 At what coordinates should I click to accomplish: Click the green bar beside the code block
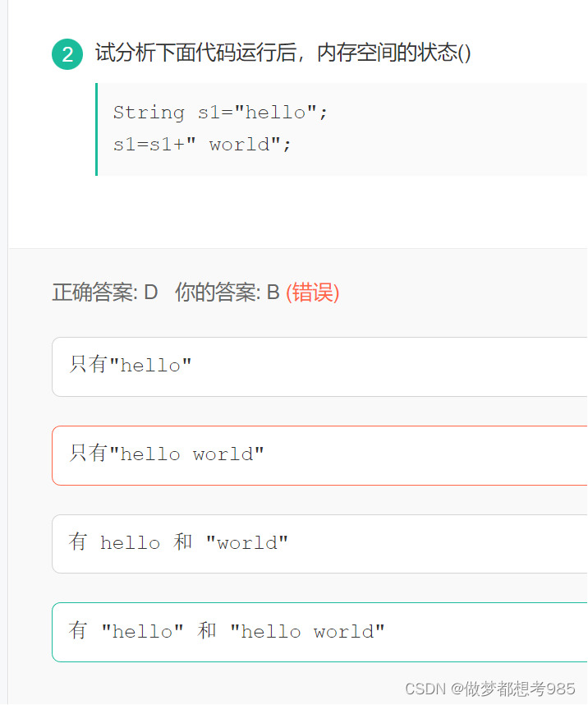click(96, 129)
